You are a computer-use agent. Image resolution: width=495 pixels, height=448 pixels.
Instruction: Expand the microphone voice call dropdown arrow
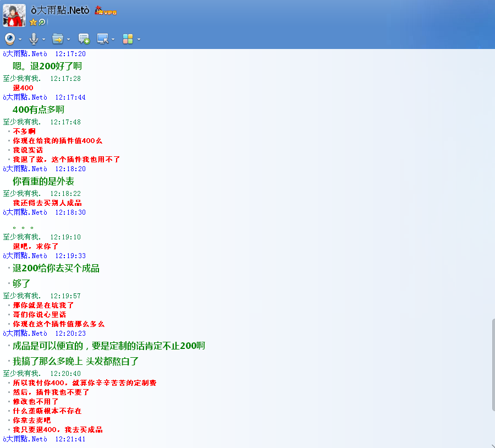pyautogui.click(x=43, y=39)
